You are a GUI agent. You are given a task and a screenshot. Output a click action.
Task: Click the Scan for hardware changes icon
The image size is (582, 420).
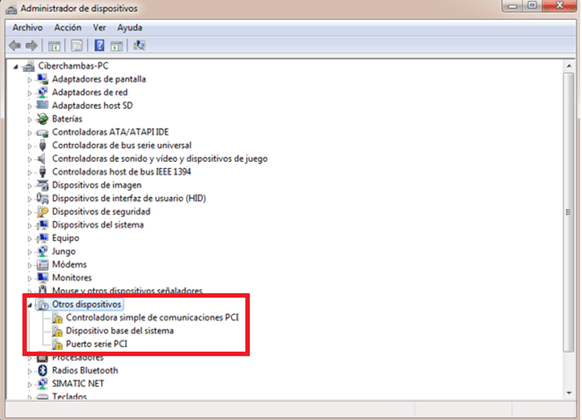tap(139, 45)
